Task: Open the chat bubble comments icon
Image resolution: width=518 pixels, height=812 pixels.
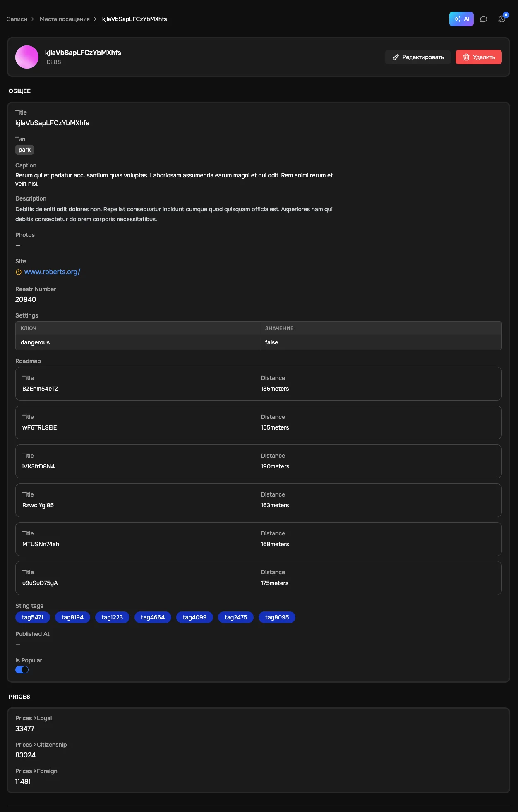Action: (x=484, y=19)
